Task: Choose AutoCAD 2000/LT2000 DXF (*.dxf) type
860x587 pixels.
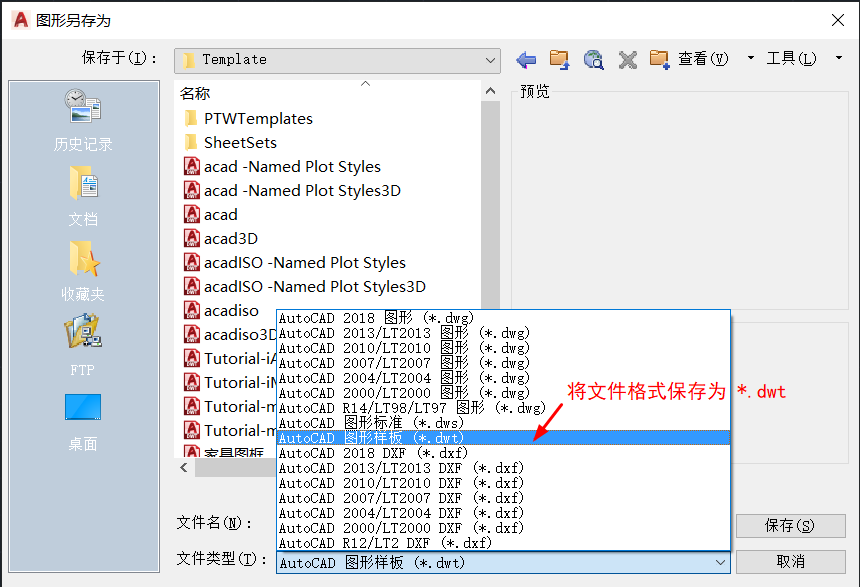Action: click(x=503, y=528)
